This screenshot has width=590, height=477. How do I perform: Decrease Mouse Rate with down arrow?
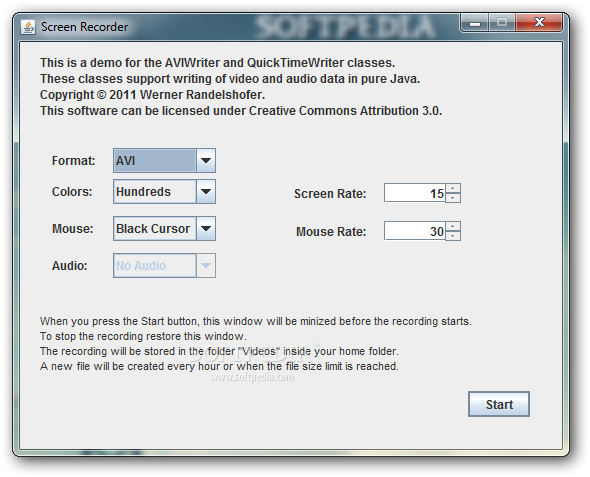click(x=453, y=236)
